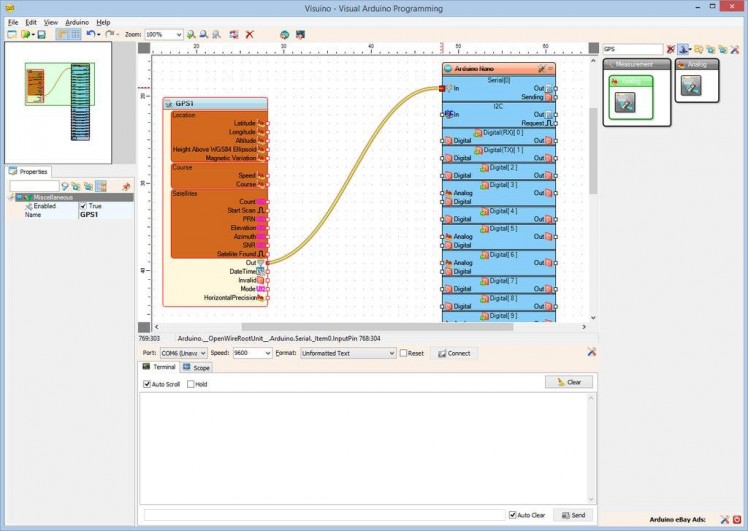Click the red X delete icon
This screenshot has height=531, width=748.
(x=249, y=34)
